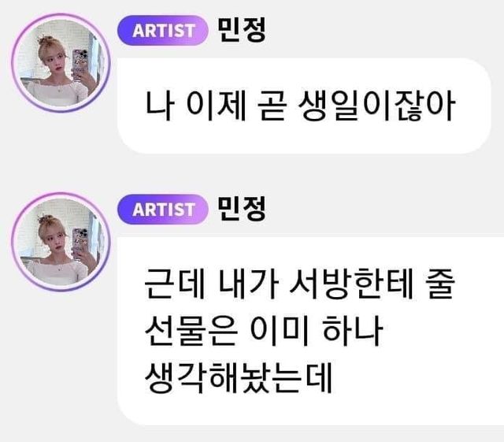
Task: Click the line 근데 내가 서방한테 줄
Action: pyautogui.click(x=299, y=284)
